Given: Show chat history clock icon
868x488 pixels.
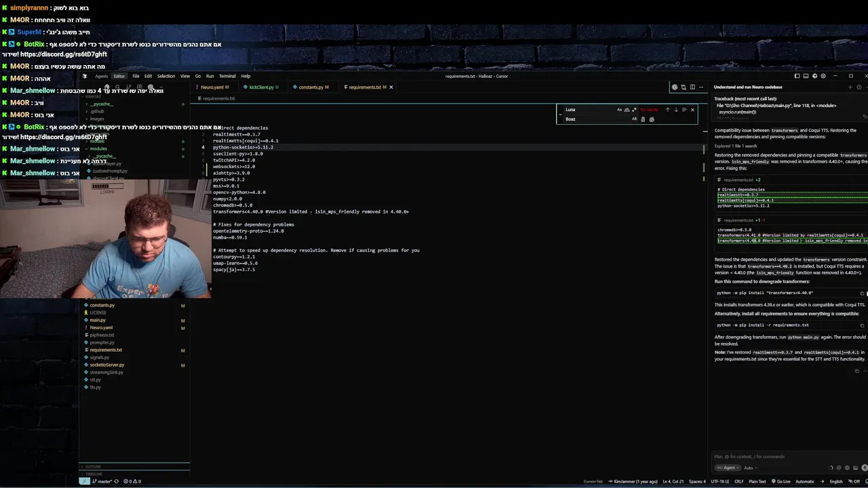Looking at the screenshot, I should pyautogui.click(x=859, y=87).
